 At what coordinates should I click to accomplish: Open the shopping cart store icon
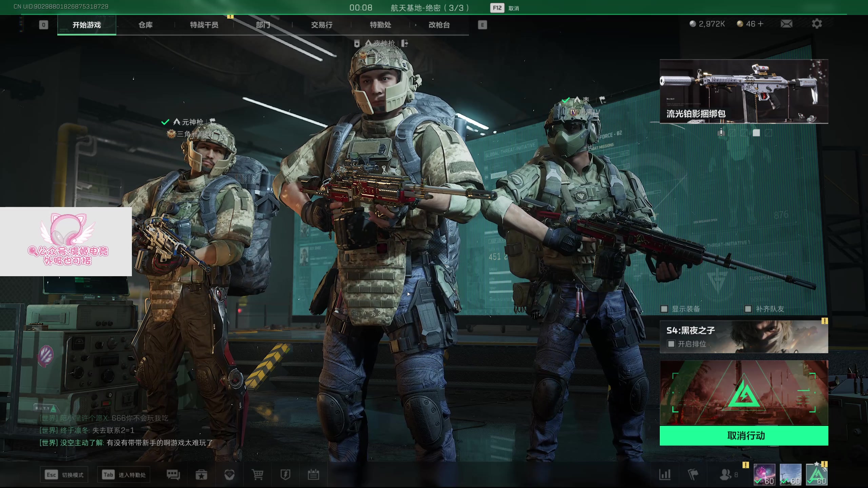tap(257, 475)
